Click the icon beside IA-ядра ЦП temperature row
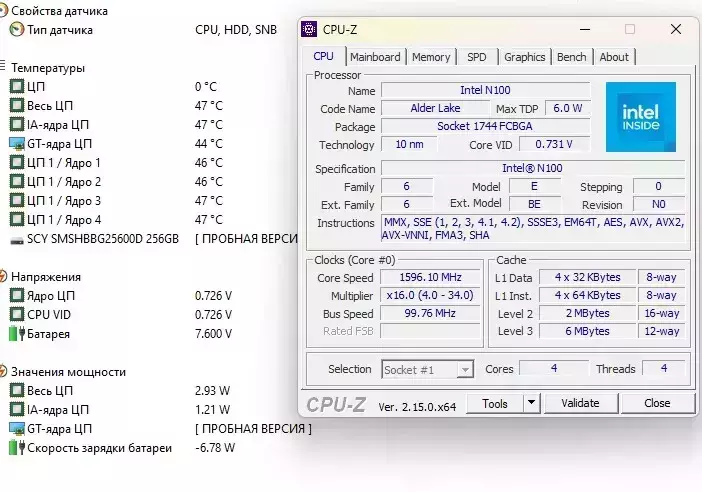This screenshot has width=702, height=492. coord(17,124)
